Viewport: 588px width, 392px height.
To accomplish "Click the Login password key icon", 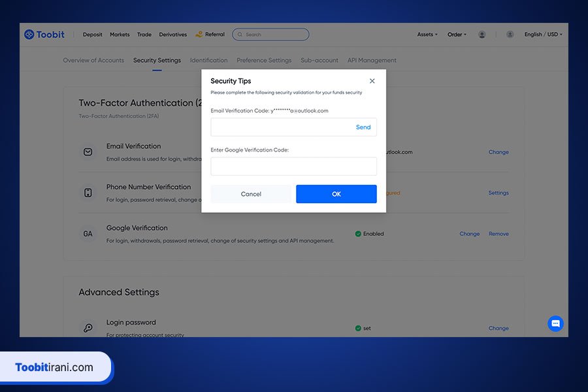I will pos(88,328).
